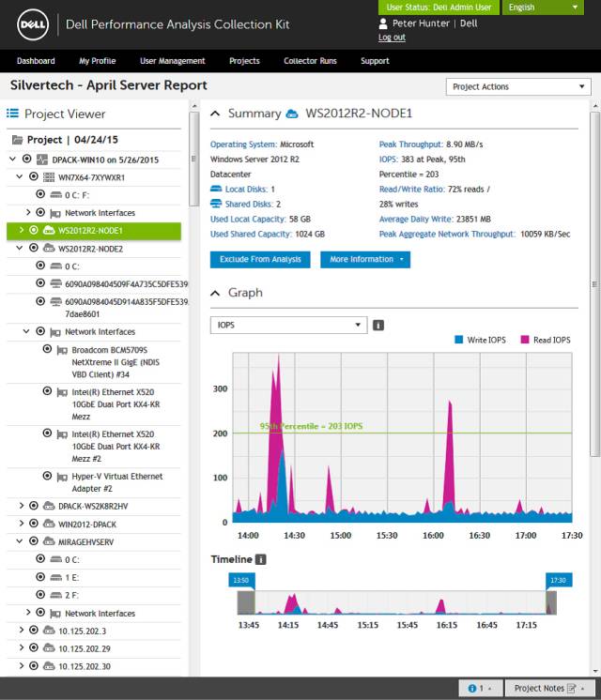The height and width of the screenshot is (700, 601).
Task: Click the 13:50 timeline start handle
Action: coord(241,580)
